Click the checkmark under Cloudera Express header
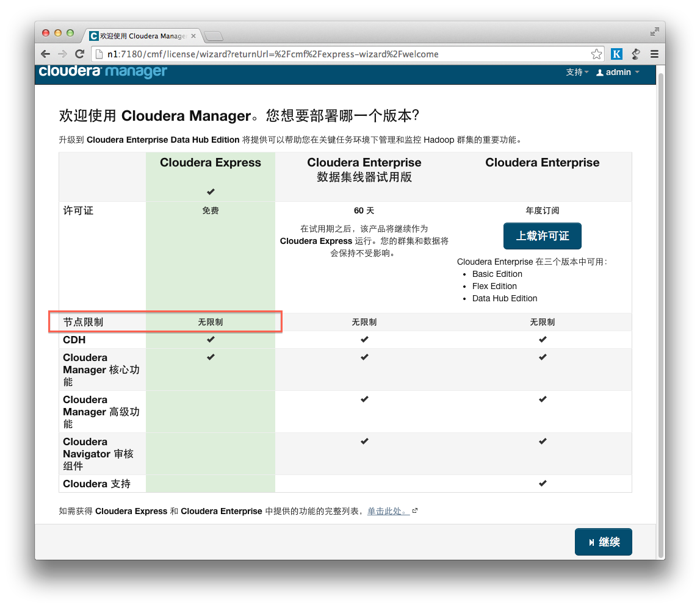 click(x=210, y=191)
